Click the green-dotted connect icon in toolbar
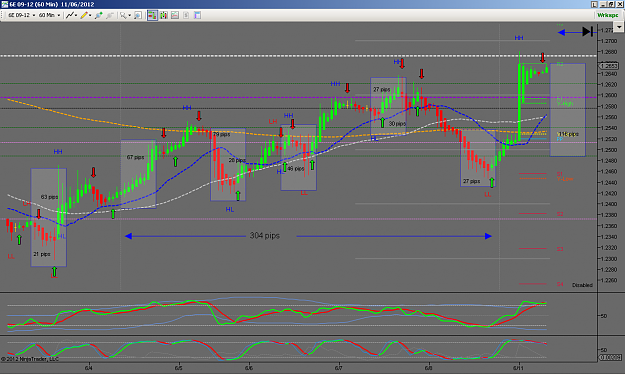The height and width of the screenshot is (375, 625). (x=98, y=15)
